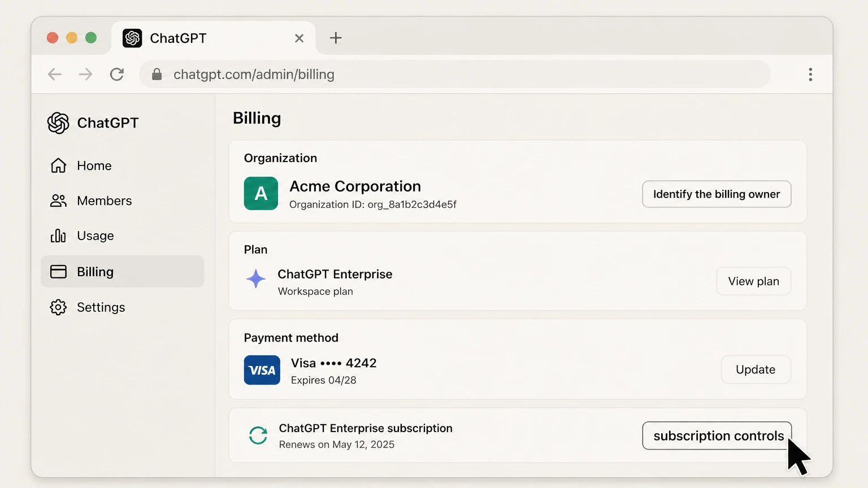Click the Billing page heading
The image size is (868, 488).
257,118
